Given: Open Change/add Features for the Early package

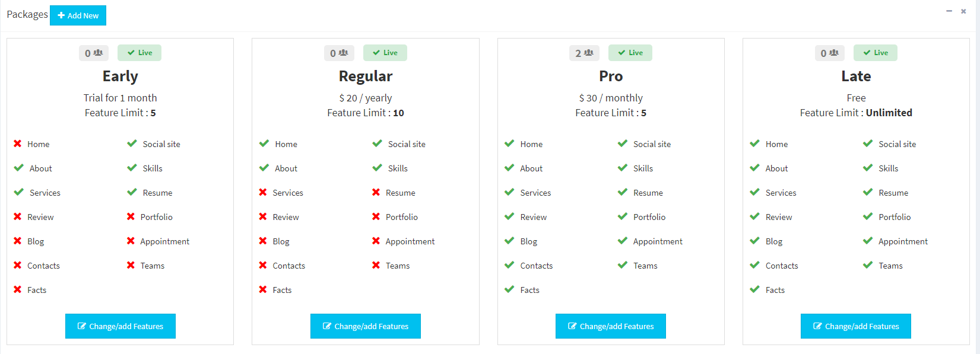Looking at the screenshot, I should (120, 326).
